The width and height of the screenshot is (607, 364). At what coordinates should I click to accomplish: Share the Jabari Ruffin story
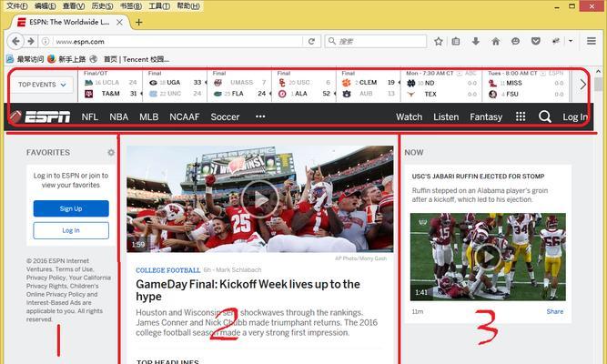555,311
